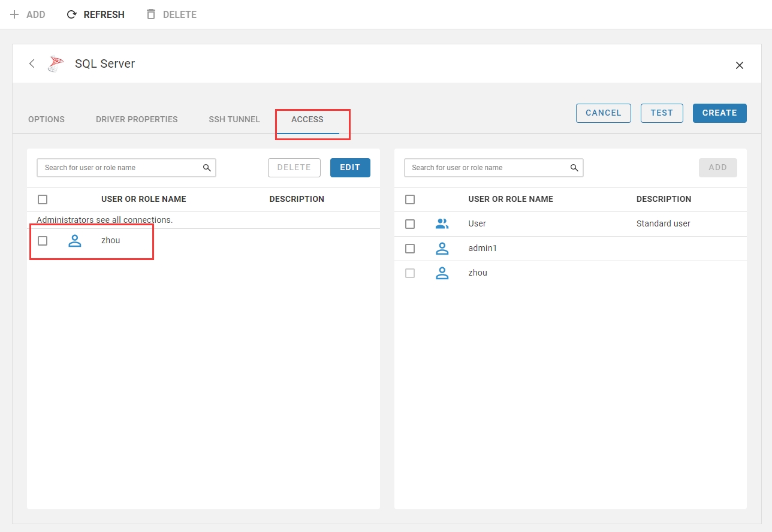Tick the checkbox for granted user zhou
The image size is (772, 532).
tap(43, 241)
